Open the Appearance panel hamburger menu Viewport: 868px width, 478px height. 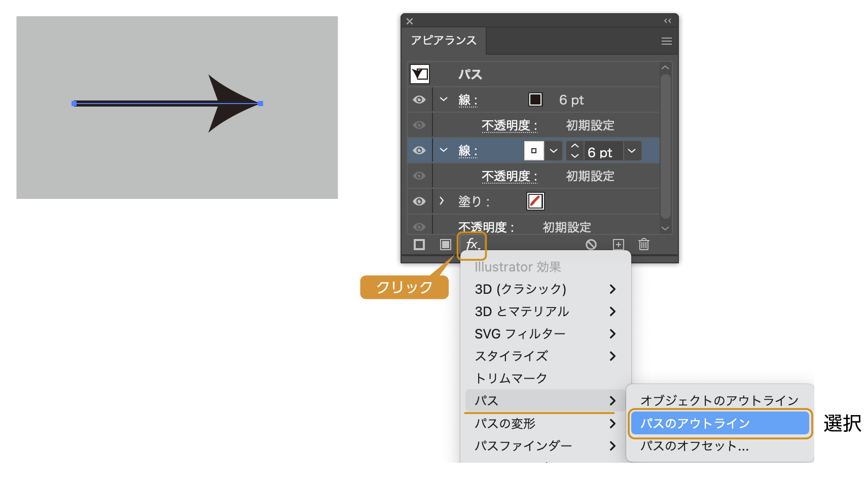tap(667, 41)
